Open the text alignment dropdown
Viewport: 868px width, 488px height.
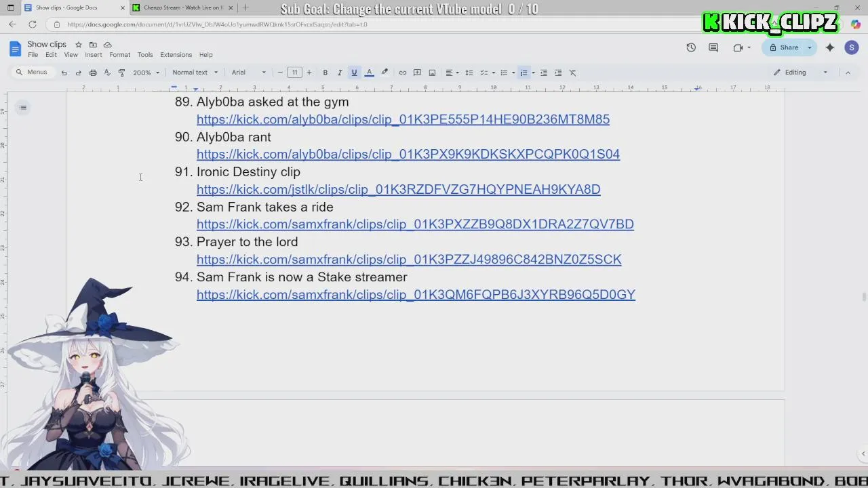pos(452,73)
